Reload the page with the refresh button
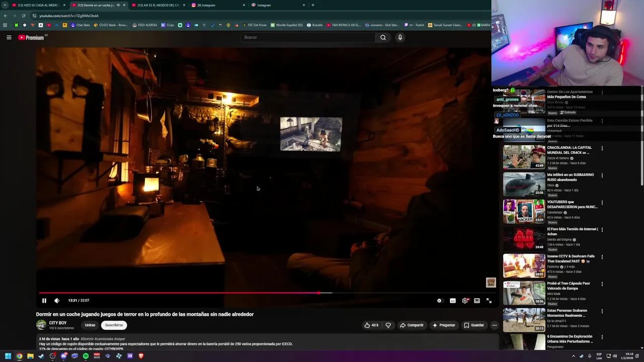Screen dimensions: 644x362 coord(23,16)
